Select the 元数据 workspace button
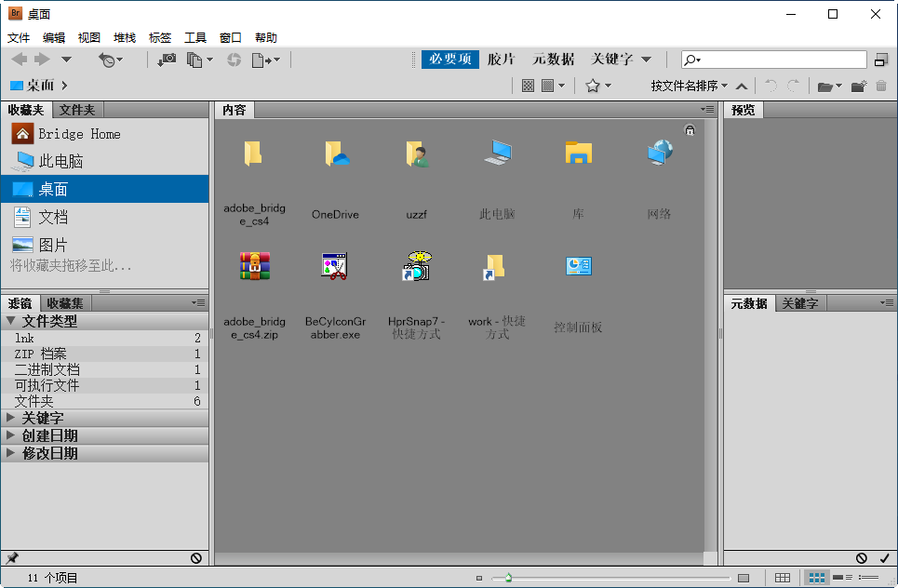The image size is (898, 588). tap(554, 59)
